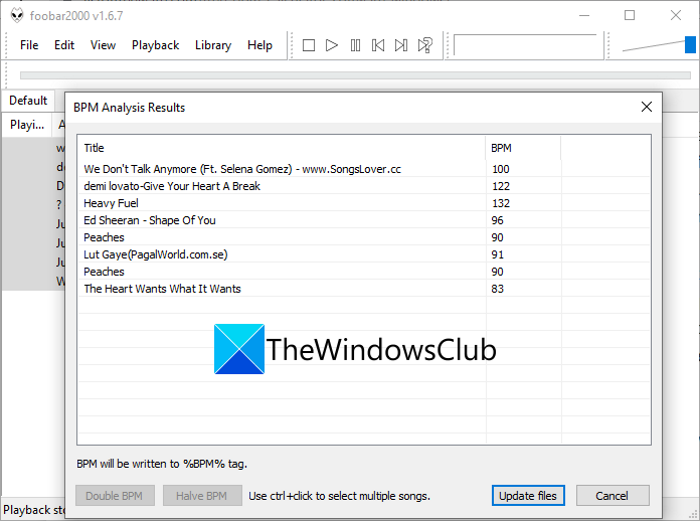
Task: Pause playback using the Pause icon
Action: tap(355, 45)
